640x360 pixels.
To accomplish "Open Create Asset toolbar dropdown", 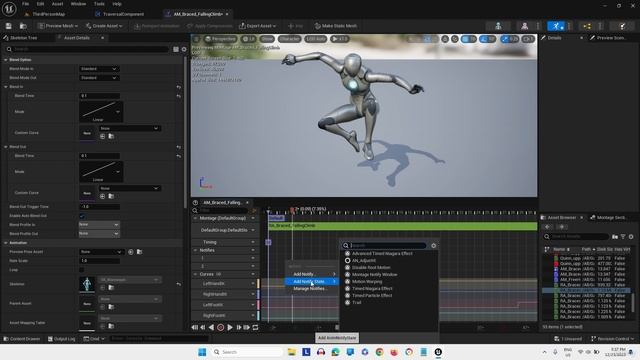I will click(104, 26).
